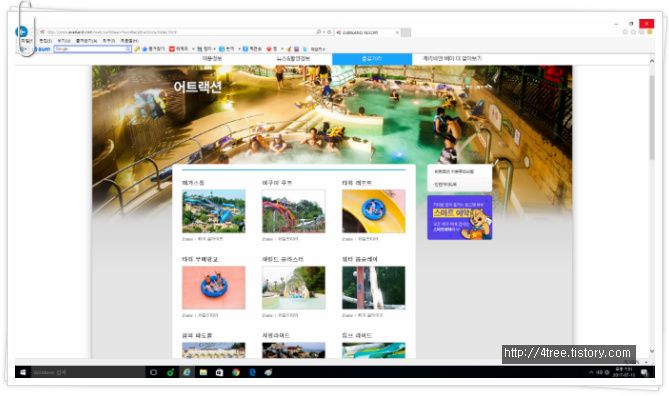Click the highlighter pencil icon in the toolbar

tap(137, 50)
